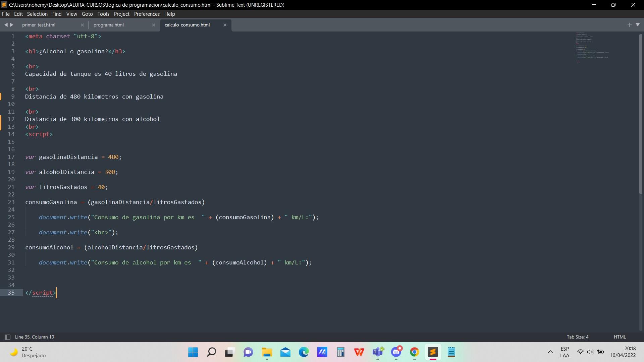Place cursor on consumoAlcohol assignment line
The width and height of the screenshot is (644, 362).
tap(111, 247)
